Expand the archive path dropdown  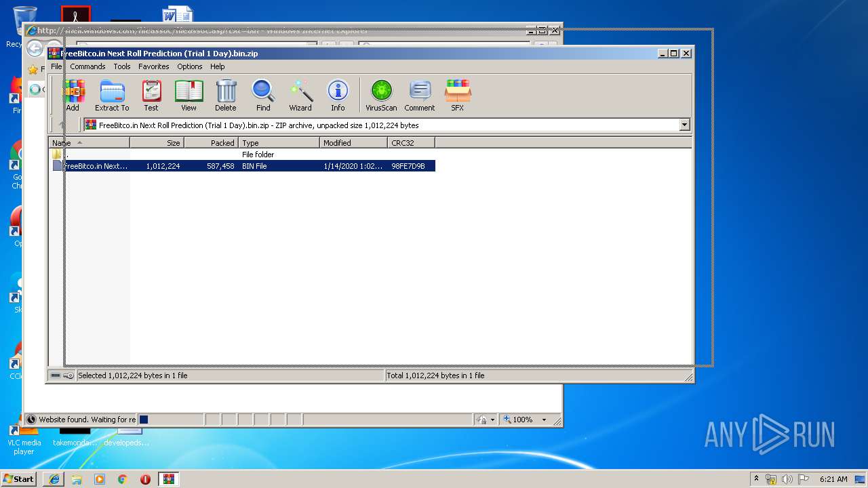coord(684,125)
